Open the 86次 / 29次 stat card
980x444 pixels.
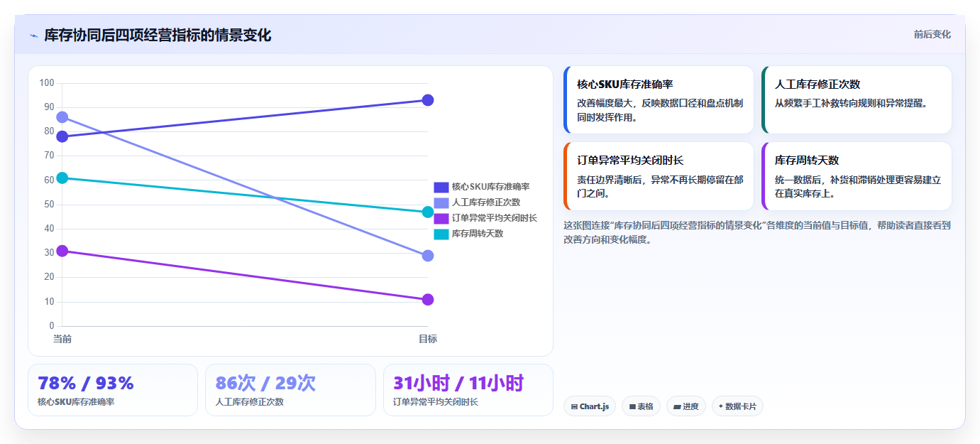point(290,390)
